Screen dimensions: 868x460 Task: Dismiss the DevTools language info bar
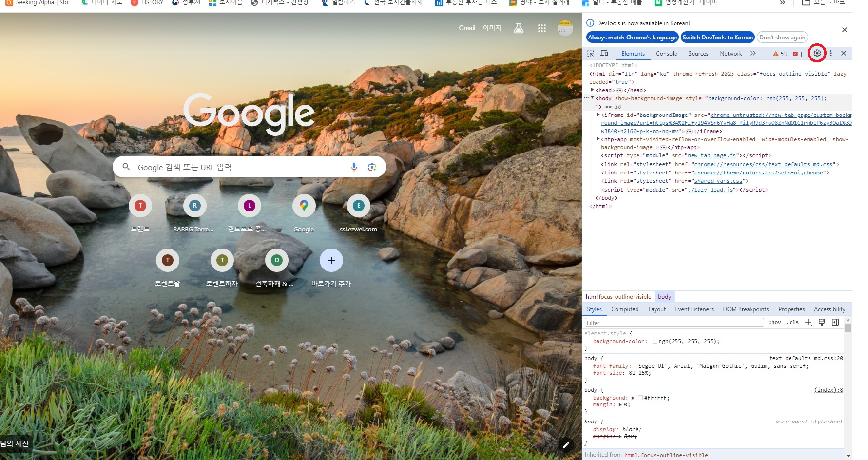[845, 30]
